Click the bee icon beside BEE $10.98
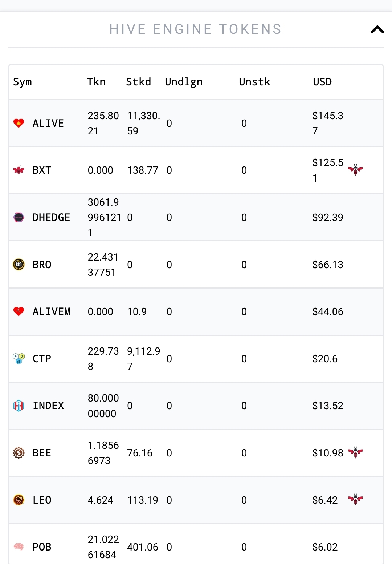 point(355,452)
